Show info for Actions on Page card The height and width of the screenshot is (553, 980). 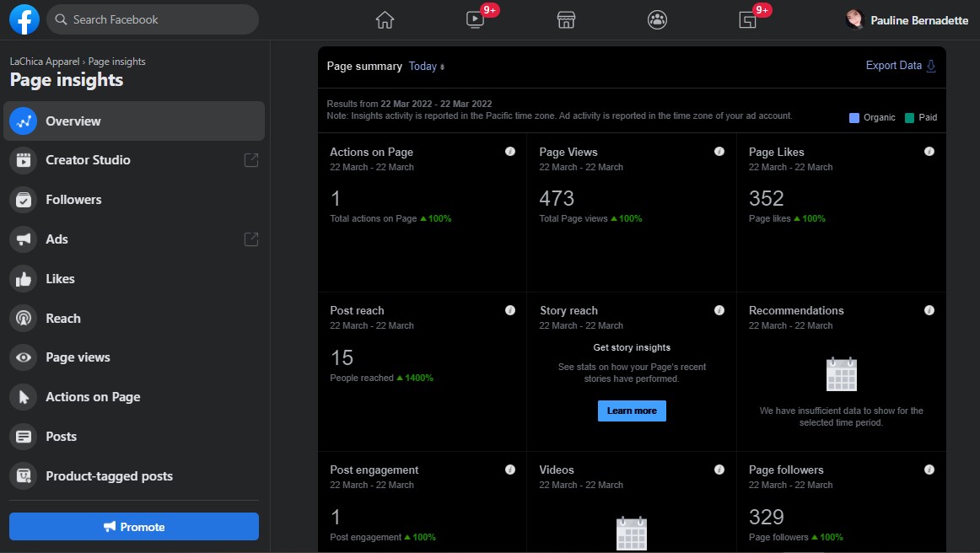click(510, 151)
